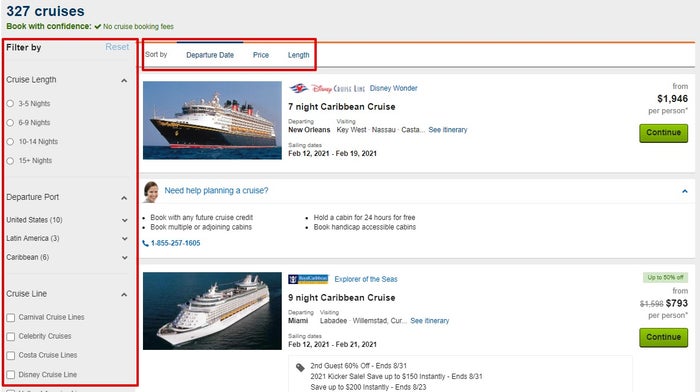700x392 pixels.
Task: Click the Up to 50% off badge
Action: tap(665, 277)
